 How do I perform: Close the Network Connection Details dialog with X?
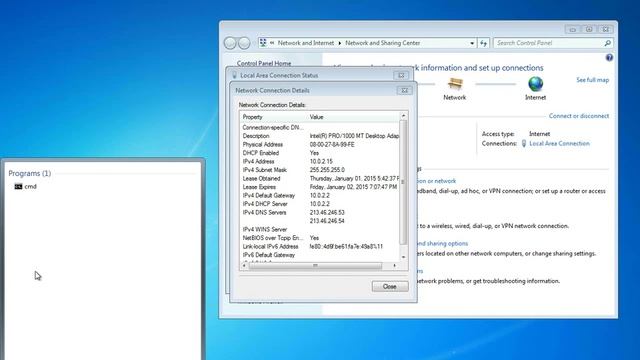click(x=404, y=90)
